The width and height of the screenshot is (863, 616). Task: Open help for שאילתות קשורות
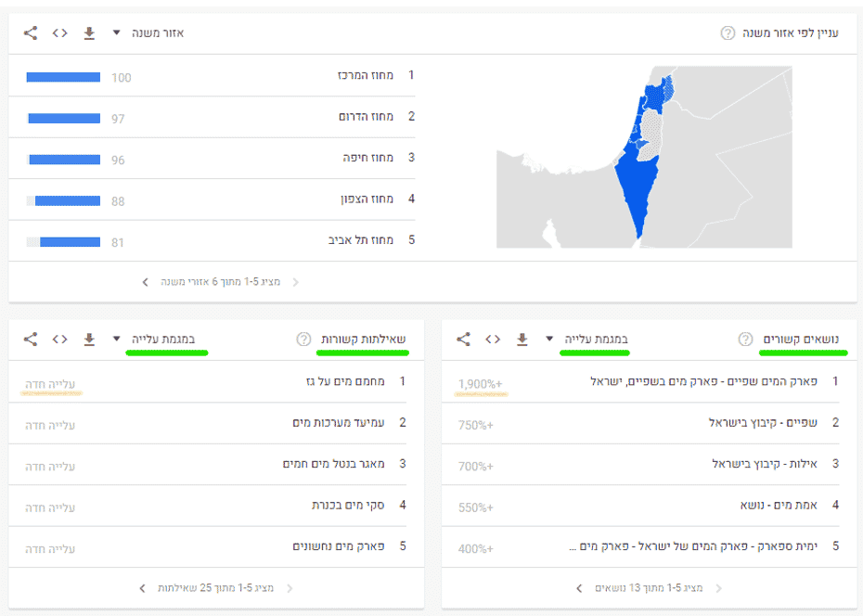click(303, 340)
